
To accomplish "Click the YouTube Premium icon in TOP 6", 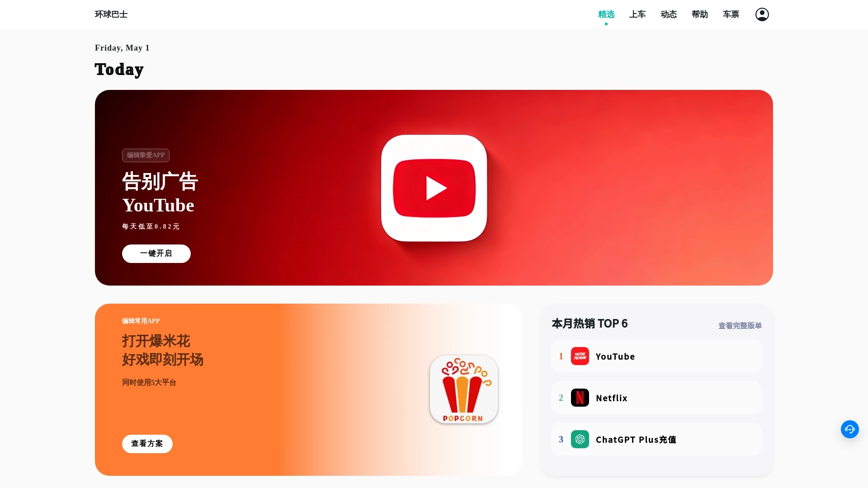I will point(580,356).
